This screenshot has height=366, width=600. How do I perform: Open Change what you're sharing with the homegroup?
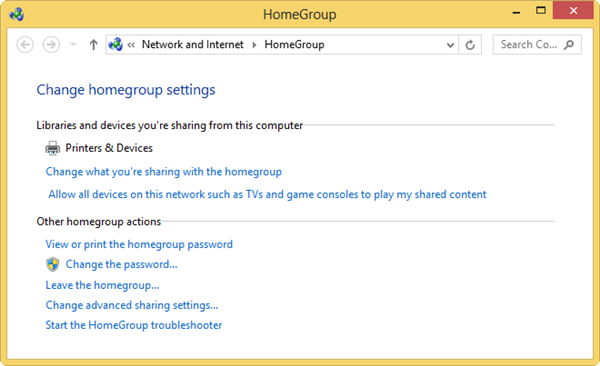(x=164, y=172)
